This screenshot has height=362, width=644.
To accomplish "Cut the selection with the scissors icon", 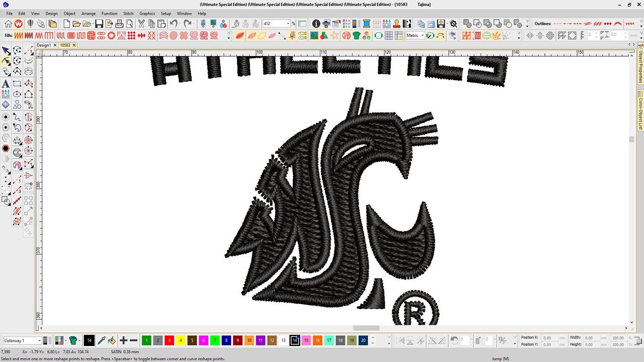I will (141, 24).
